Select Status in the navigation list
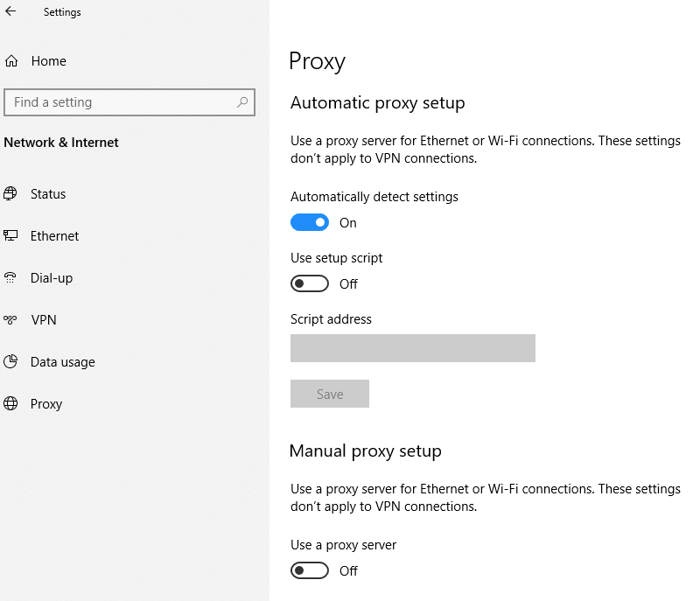700x601 pixels. 48,193
